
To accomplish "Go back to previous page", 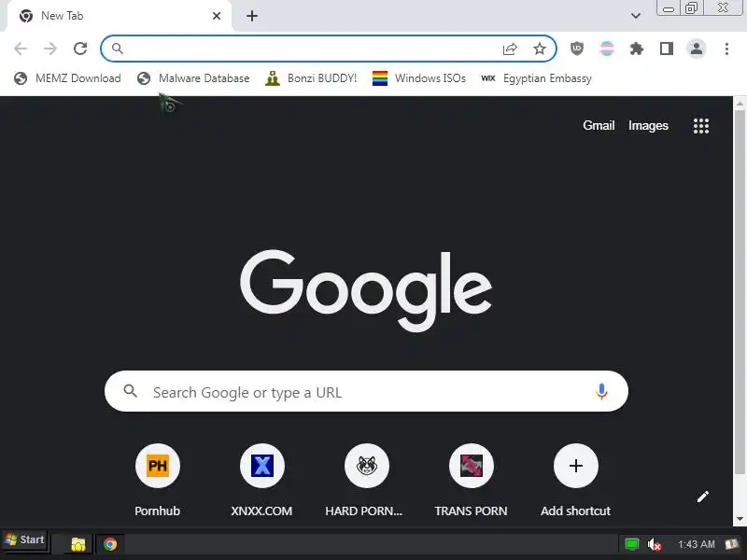I will coord(21,49).
